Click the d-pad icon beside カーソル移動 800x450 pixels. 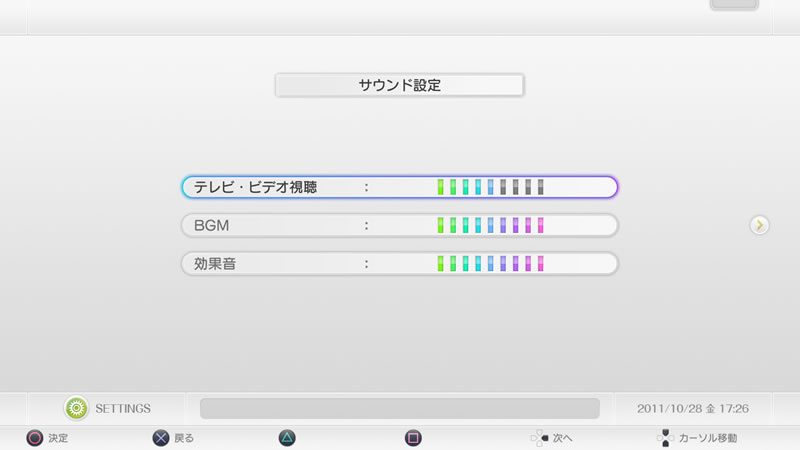(x=665, y=438)
